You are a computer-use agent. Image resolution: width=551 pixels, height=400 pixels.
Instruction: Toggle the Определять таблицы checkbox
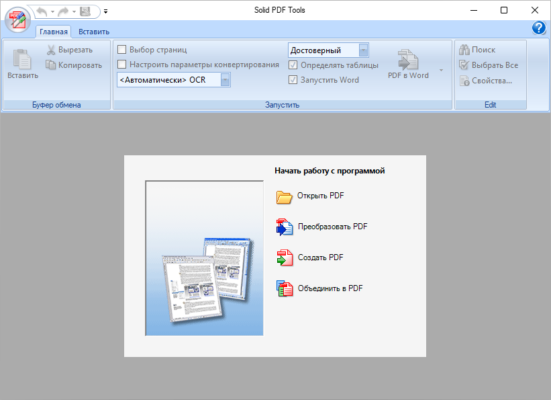(x=293, y=65)
